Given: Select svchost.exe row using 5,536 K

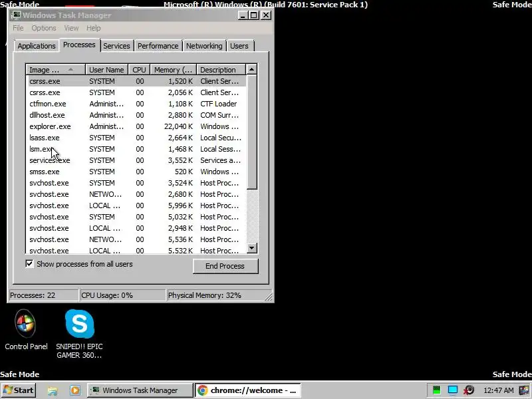Looking at the screenshot, I should 136,239.
